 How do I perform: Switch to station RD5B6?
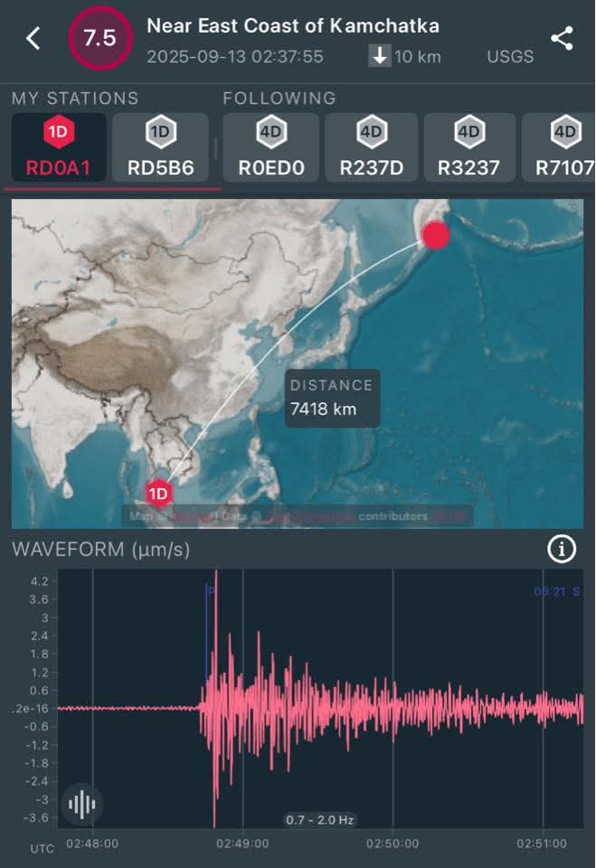[x=160, y=148]
